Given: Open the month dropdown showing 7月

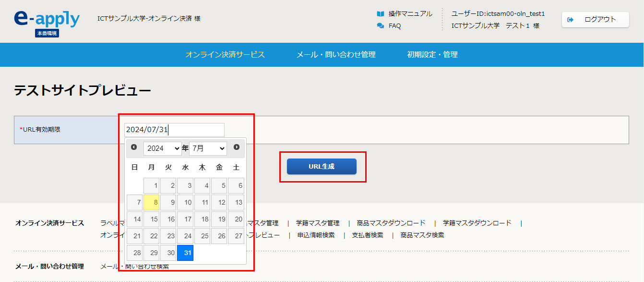Looking at the screenshot, I should click(x=208, y=148).
